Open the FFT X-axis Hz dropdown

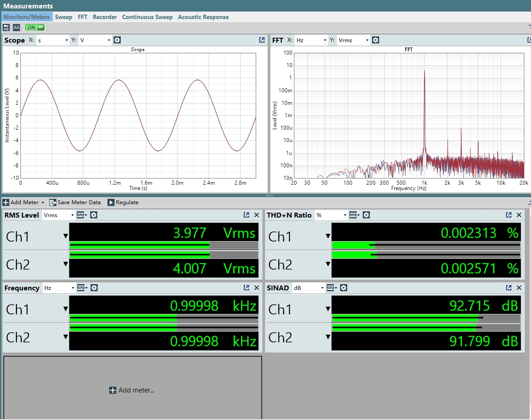tap(311, 40)
